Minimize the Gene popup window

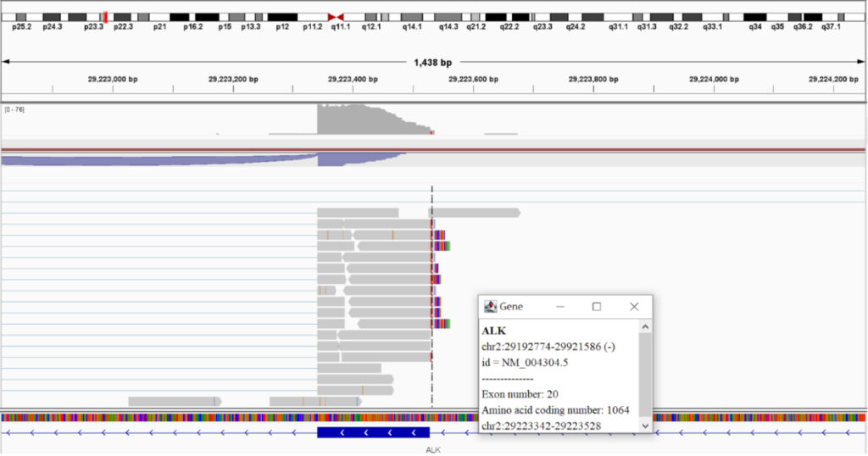pos(559,307)
